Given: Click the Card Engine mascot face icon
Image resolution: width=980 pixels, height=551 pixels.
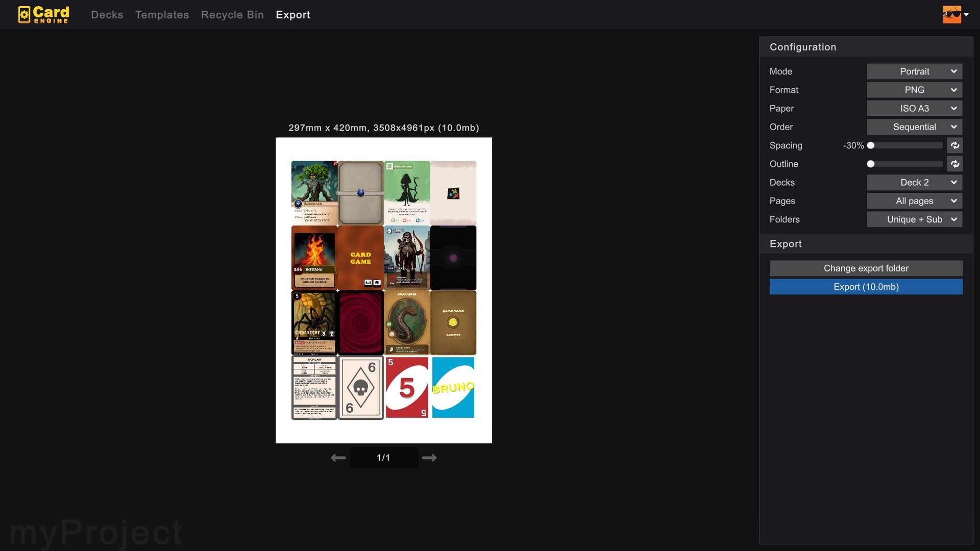Looking at the screenshot, I should (x=951, y=14).
